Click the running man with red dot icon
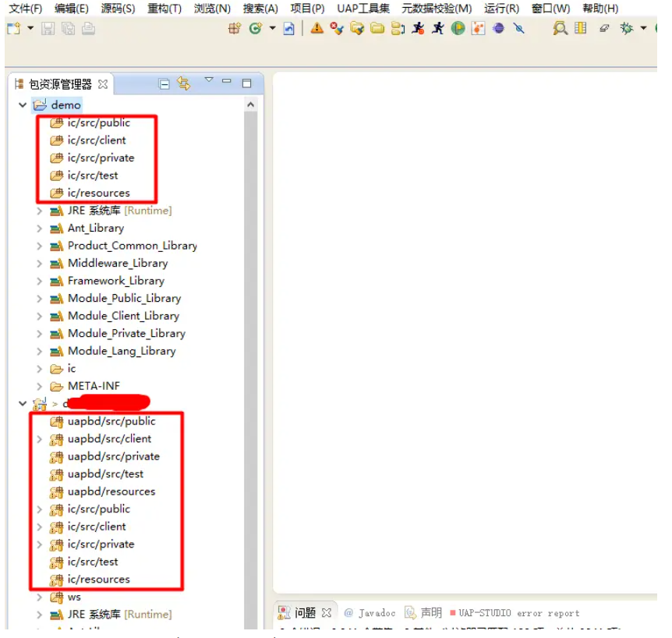This screenshot has width=672, height=638. [x=418, y=29]
